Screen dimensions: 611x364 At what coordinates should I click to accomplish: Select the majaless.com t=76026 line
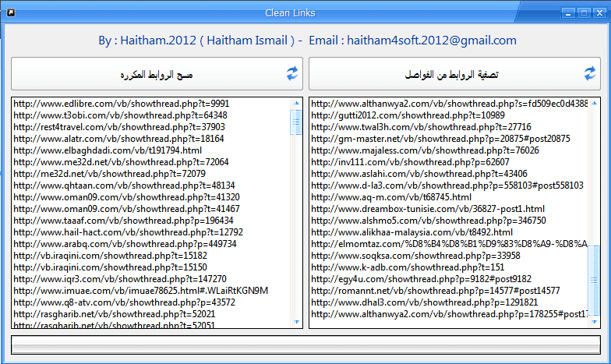[x=425, y=150]
